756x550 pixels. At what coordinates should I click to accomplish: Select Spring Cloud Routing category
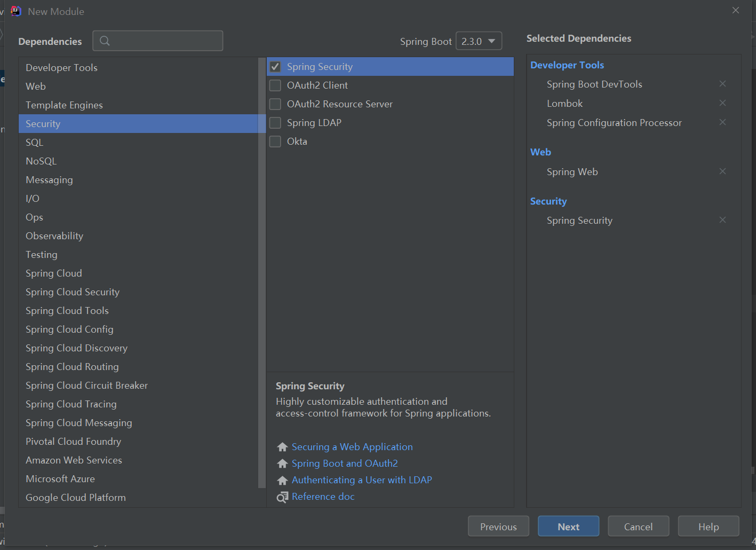[x=138, y=367]
